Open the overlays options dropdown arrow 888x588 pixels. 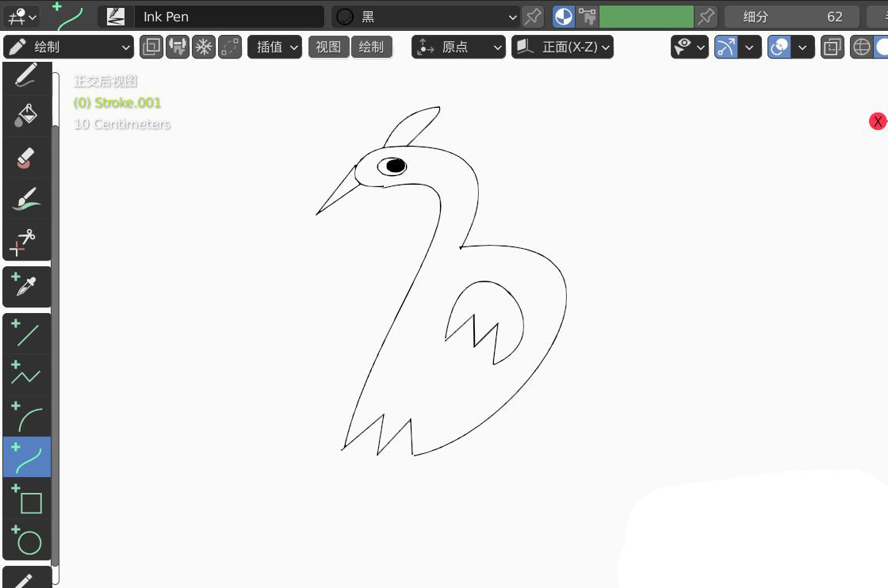tap(802, 47)
